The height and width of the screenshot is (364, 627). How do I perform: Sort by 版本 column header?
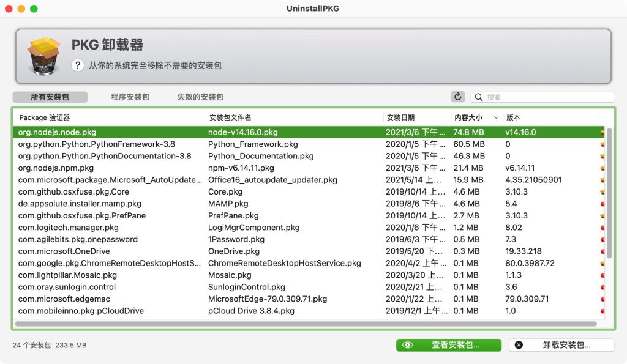550,117
